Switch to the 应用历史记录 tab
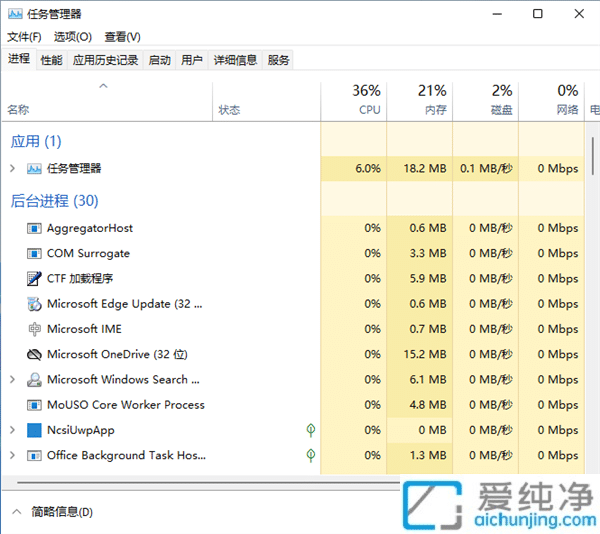This screenshot has width=600, height=534. [105, 60]
